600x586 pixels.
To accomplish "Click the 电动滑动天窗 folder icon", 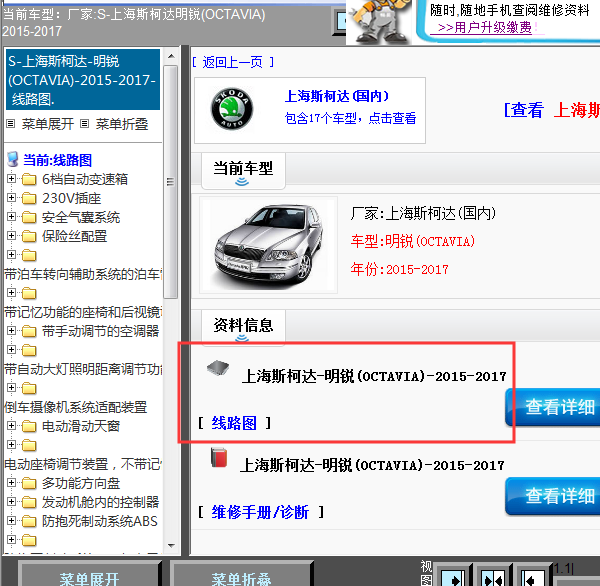I will pos(29,426).
